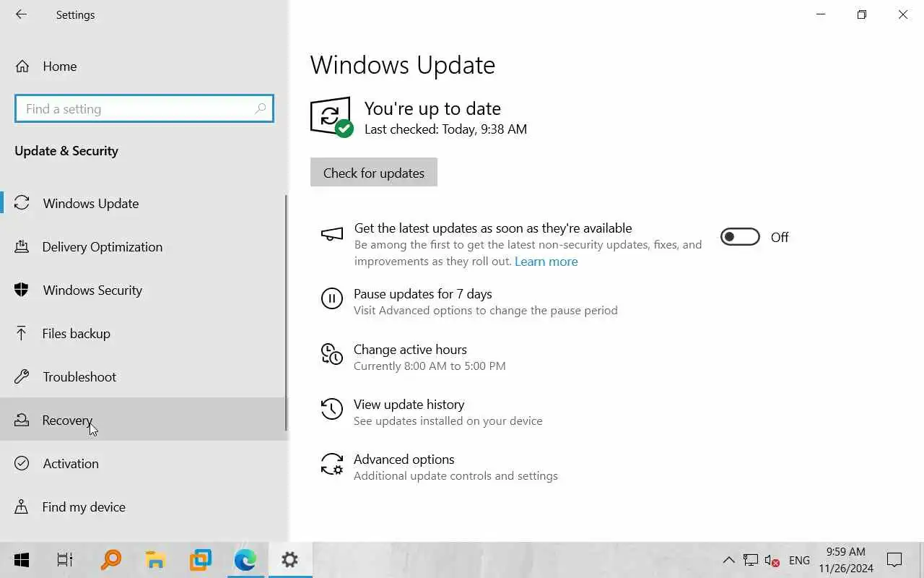Image resolution: width=924 pixels, height=578 pixels.
Task: Click the Recovery icon in sidebar
Action: 22,420
